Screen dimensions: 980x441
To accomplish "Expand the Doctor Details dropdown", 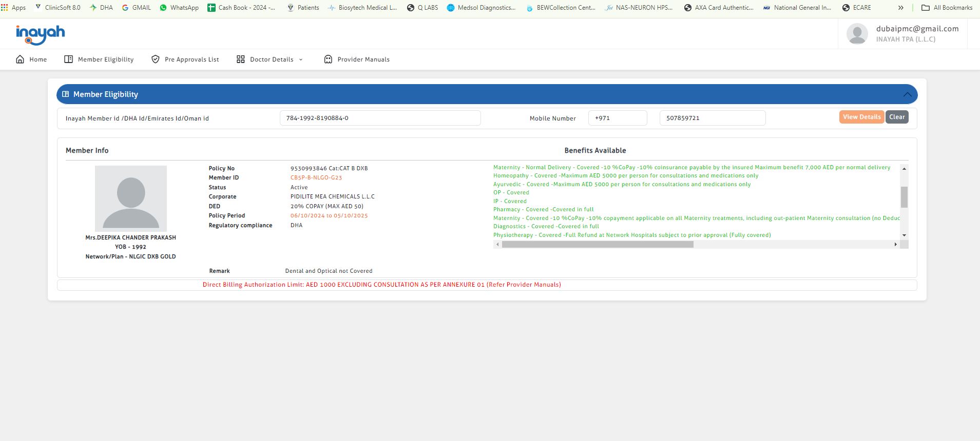I will pyautogui.click(x=301, y=59).
